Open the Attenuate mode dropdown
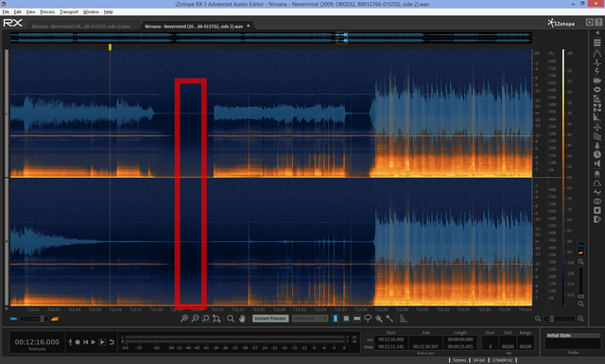 310,319
